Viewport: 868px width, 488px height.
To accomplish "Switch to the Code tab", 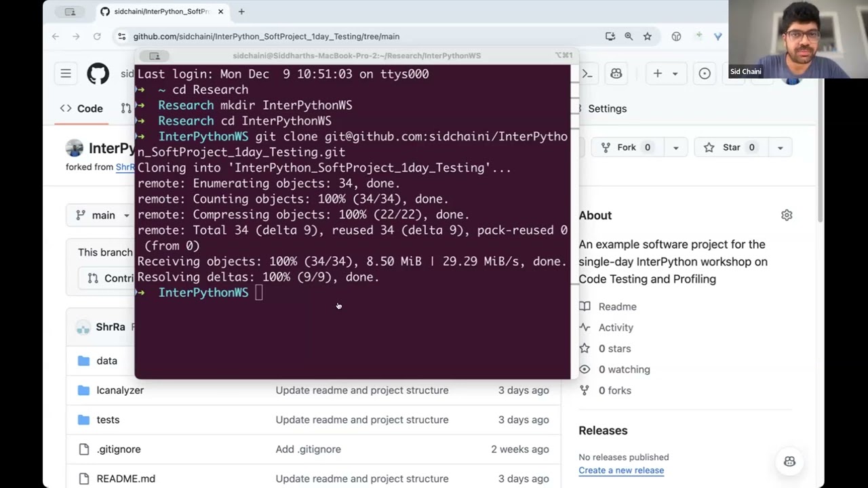I will 81,108.
